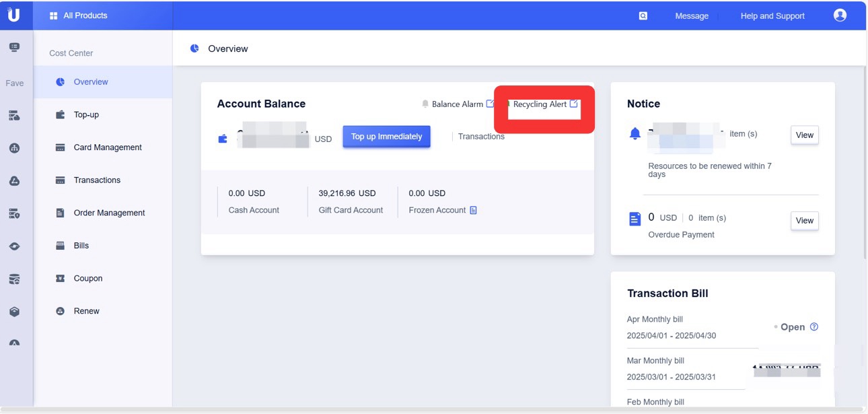Open Help and Support
868x414 pixels.
point(772,15)
